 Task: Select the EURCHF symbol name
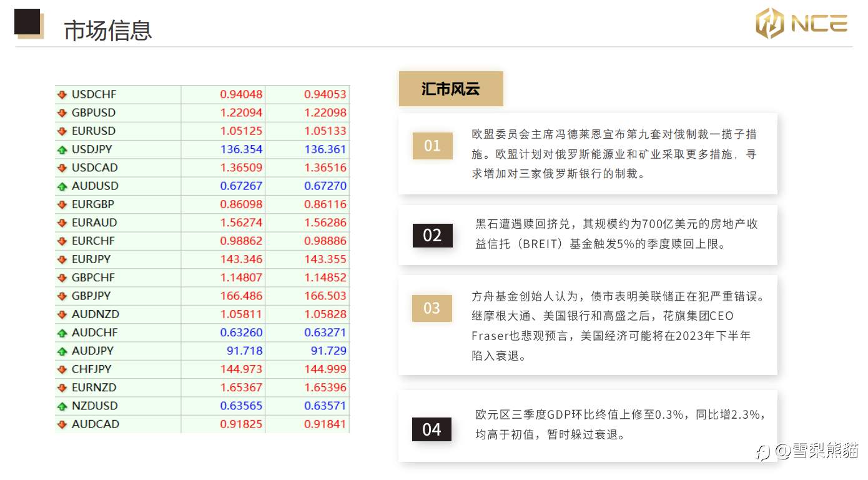94,241
